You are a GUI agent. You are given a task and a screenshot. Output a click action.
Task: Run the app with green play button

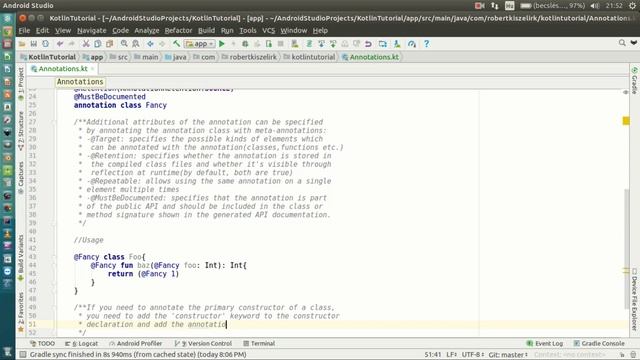click(222, 44)
